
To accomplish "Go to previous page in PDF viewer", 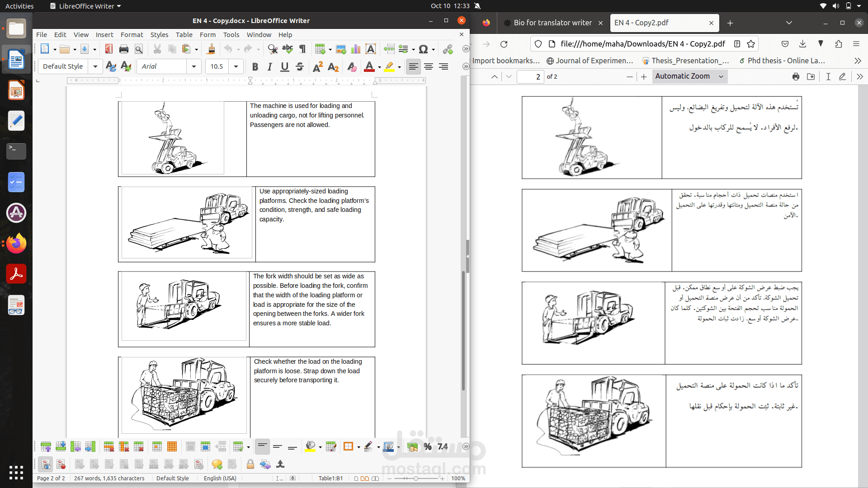I will pyautogui.click(x=495, y=77).
